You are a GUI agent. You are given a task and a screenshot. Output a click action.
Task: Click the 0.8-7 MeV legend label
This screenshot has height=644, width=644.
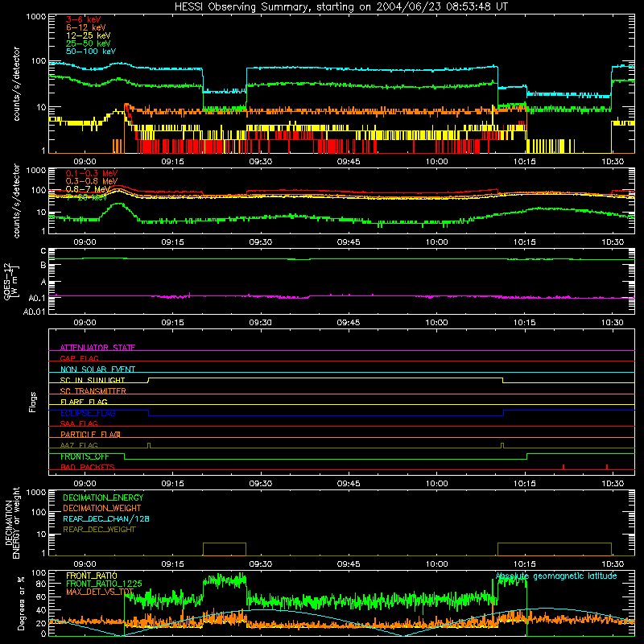(x=88, y=189)
